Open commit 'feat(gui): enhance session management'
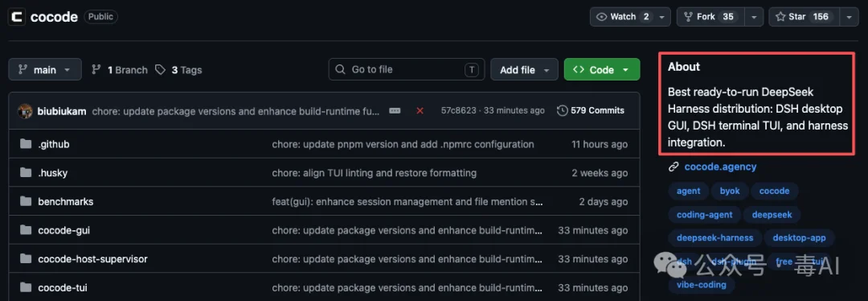The height and width of the screenshot is (301, 868). tap(407, 202)
